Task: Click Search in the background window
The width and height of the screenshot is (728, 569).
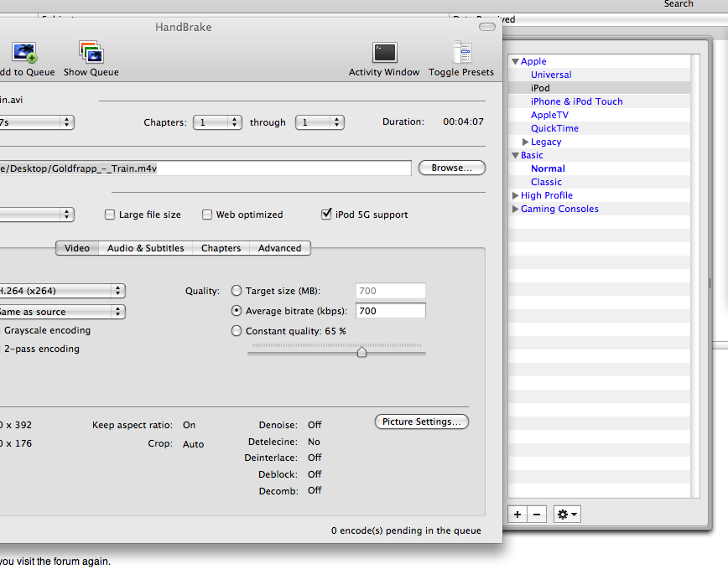Action: click(x=679, y=3)
